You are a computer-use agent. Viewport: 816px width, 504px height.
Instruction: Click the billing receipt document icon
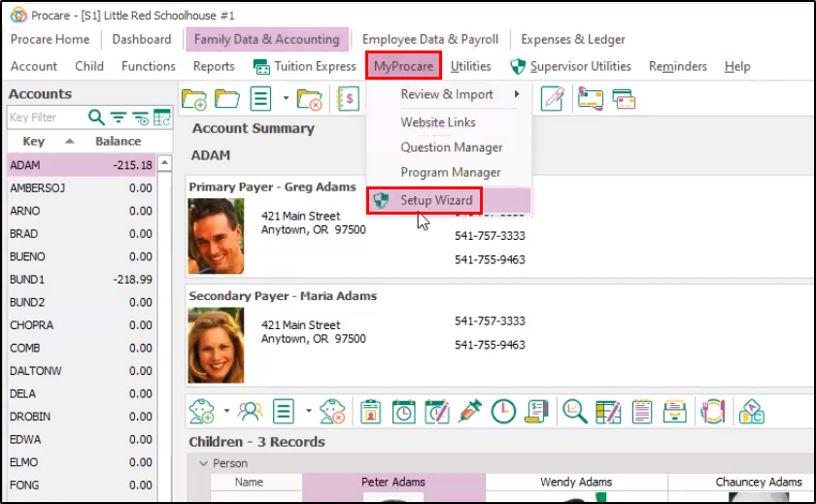tap(536, 412)
